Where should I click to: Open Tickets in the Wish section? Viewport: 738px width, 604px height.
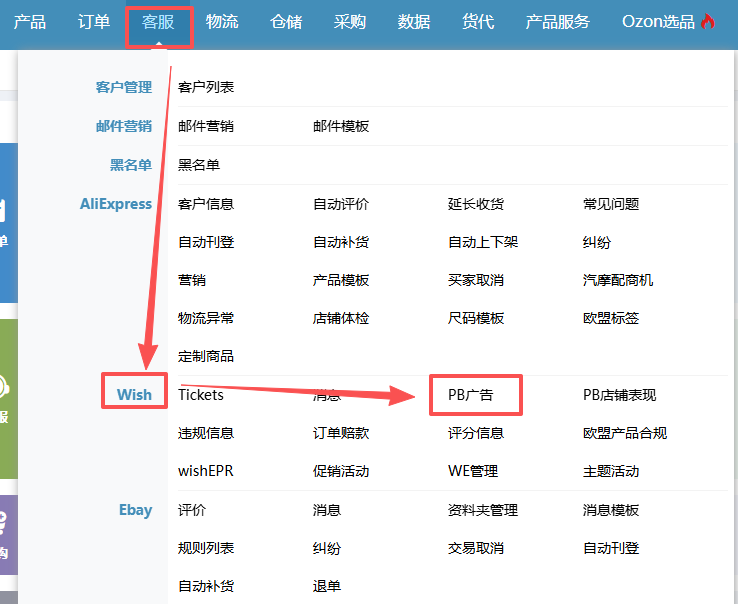point(201,395)
